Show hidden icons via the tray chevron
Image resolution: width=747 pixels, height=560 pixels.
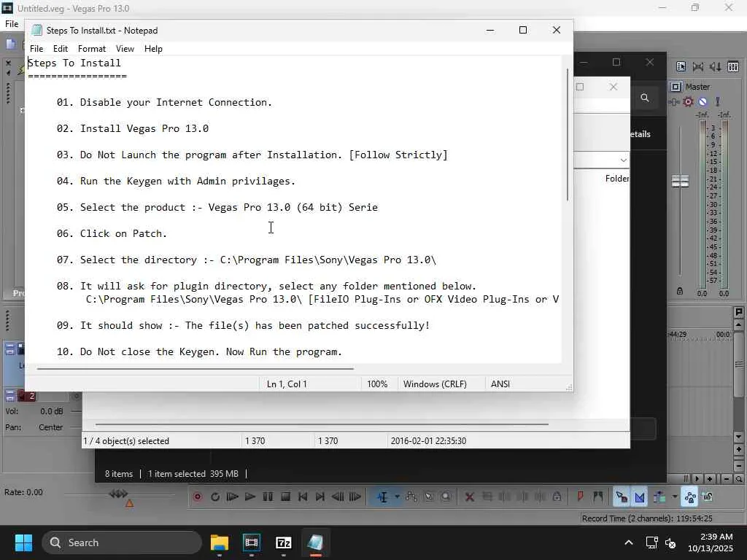coord(629,542)
